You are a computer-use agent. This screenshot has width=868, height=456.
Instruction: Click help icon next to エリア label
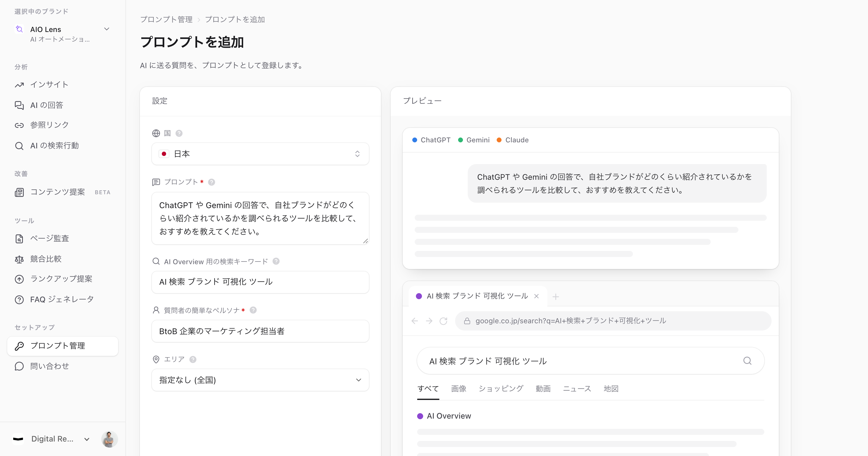[x=193, y=359]
